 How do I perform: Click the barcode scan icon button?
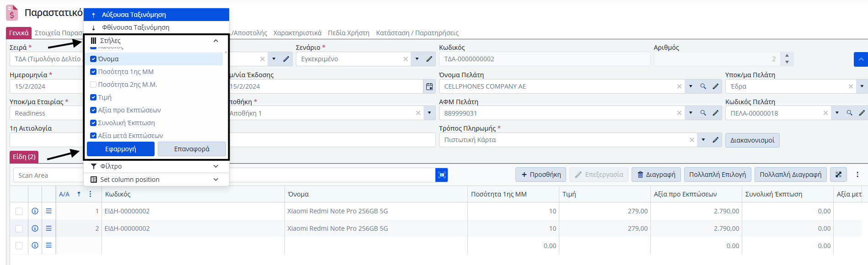click(442, 175)
